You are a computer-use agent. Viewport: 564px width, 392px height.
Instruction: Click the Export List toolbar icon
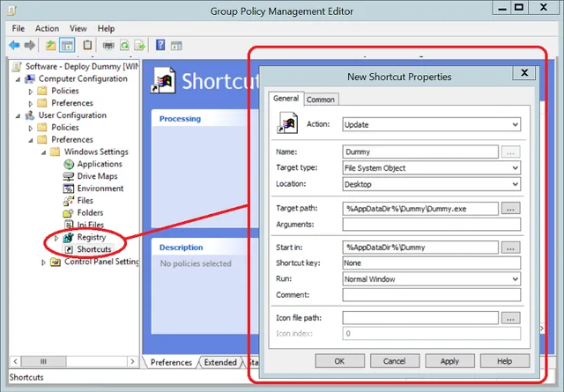point(139,46)
